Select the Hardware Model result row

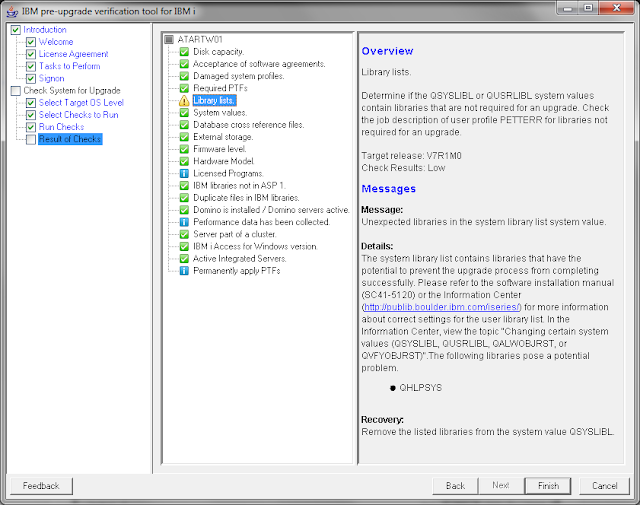224,161
